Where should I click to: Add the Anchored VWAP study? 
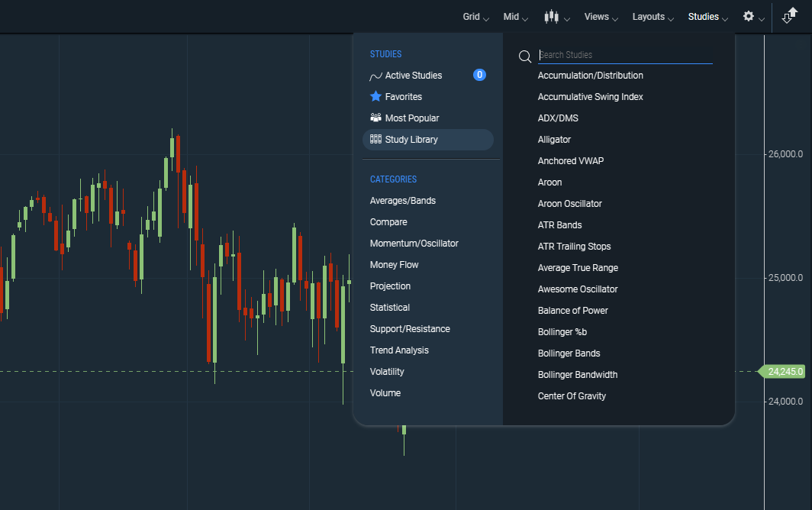[x=570, y=161]
